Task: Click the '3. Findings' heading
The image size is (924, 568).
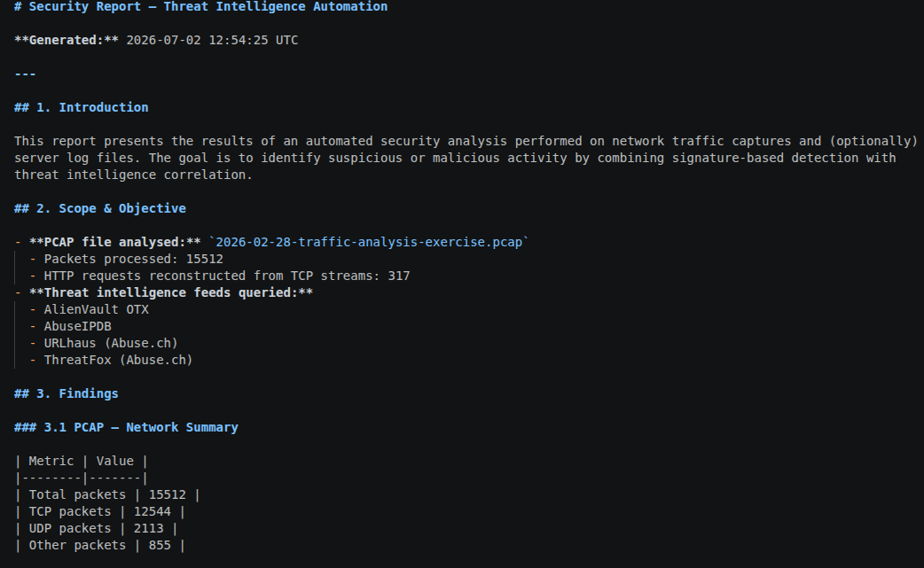Action: pyautogui.click(x=66, y=393)
